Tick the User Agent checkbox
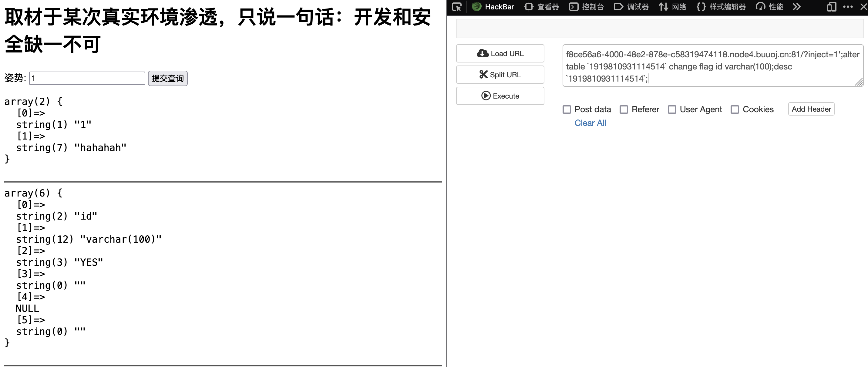Image resolution: width=868 pixels, height=367 pixels. point(672,109)
